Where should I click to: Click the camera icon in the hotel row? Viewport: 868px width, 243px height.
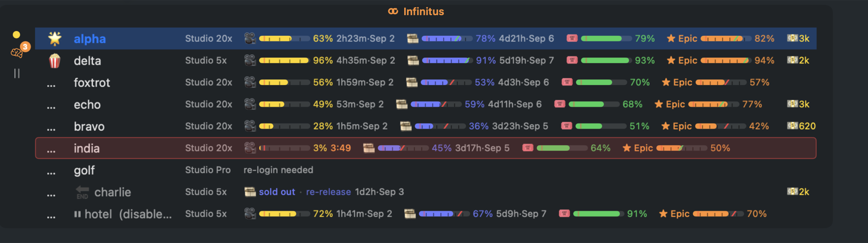click(250, 214)
